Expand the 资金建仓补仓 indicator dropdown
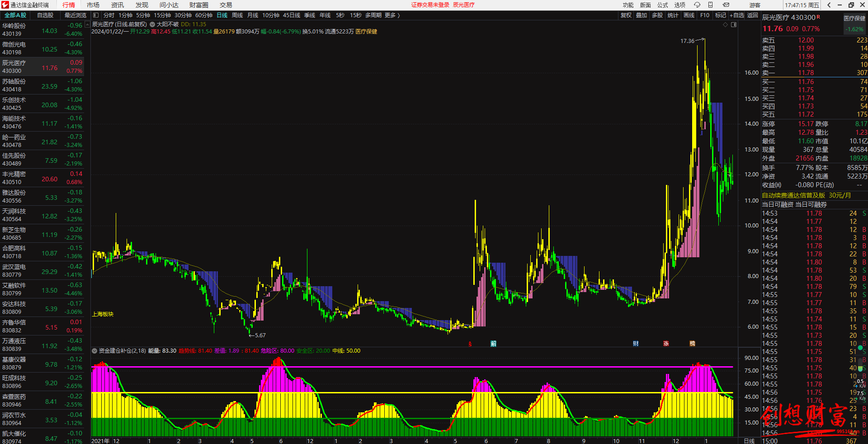 pos(94,351)
